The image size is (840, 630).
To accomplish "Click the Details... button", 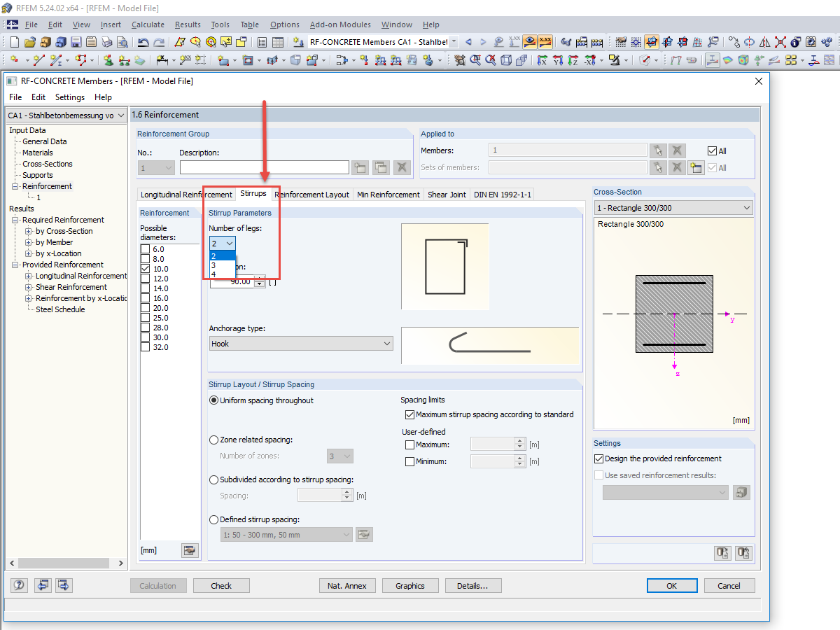I will pyautogui.click(x=472, y=586).
